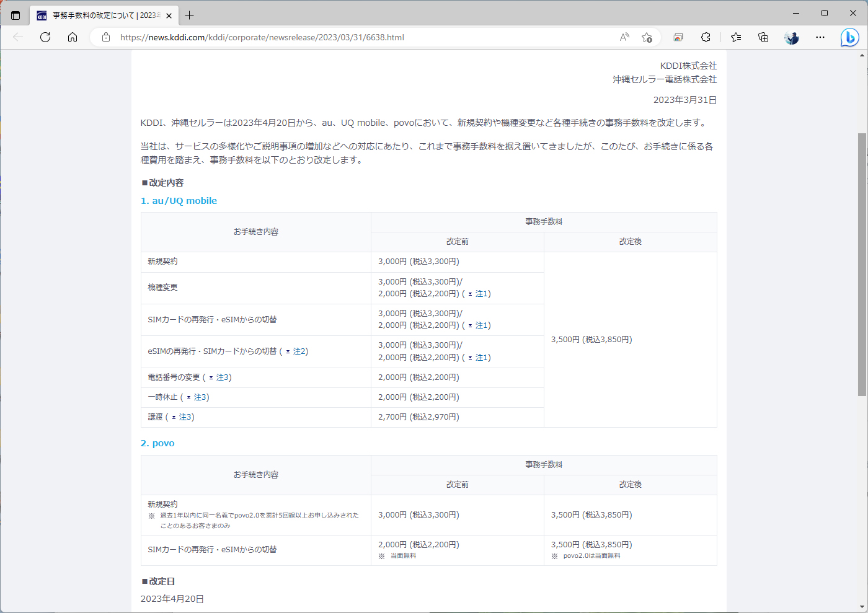The width and height of the screenshot is (868, 613).
Task: Close the 事務手数料の改定について tab
Action: [x=169, y=15]
